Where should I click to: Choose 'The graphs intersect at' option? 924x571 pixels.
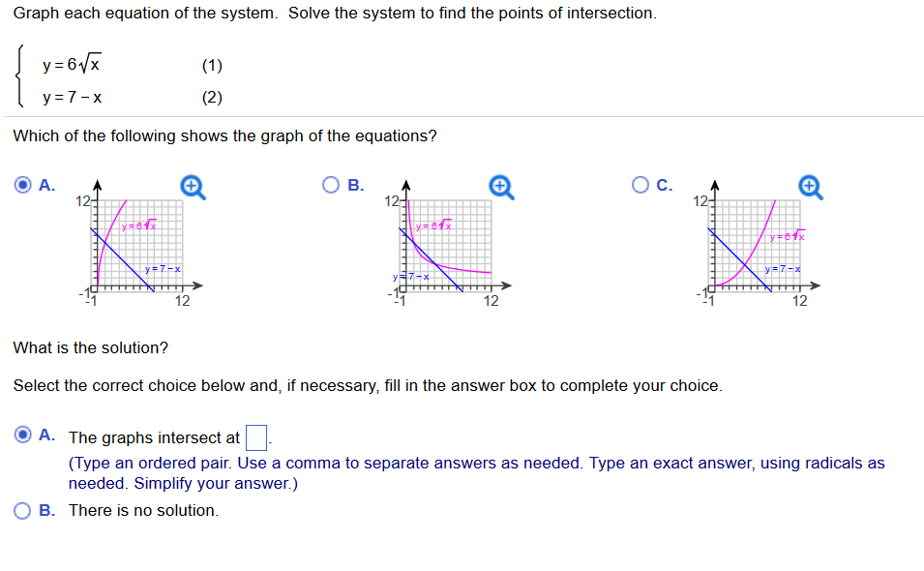[21, 436]
